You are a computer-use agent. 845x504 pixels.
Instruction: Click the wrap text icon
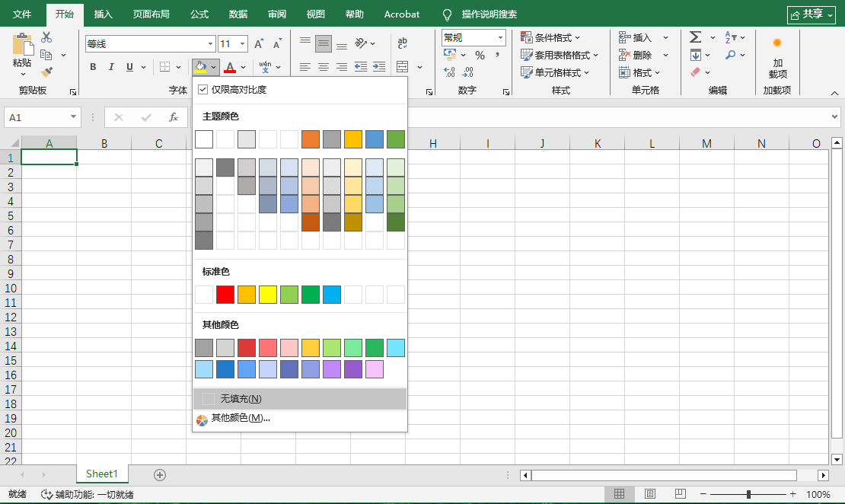coord(402,43)
